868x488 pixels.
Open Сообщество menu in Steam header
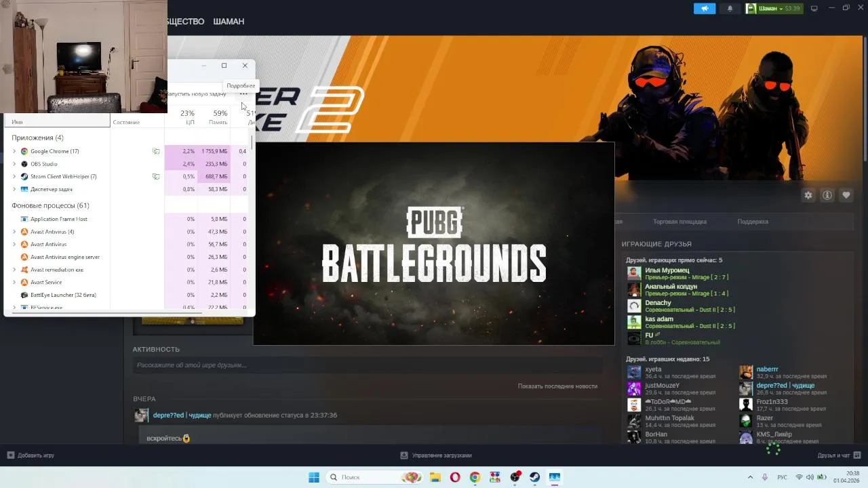(x=185, y=22)
